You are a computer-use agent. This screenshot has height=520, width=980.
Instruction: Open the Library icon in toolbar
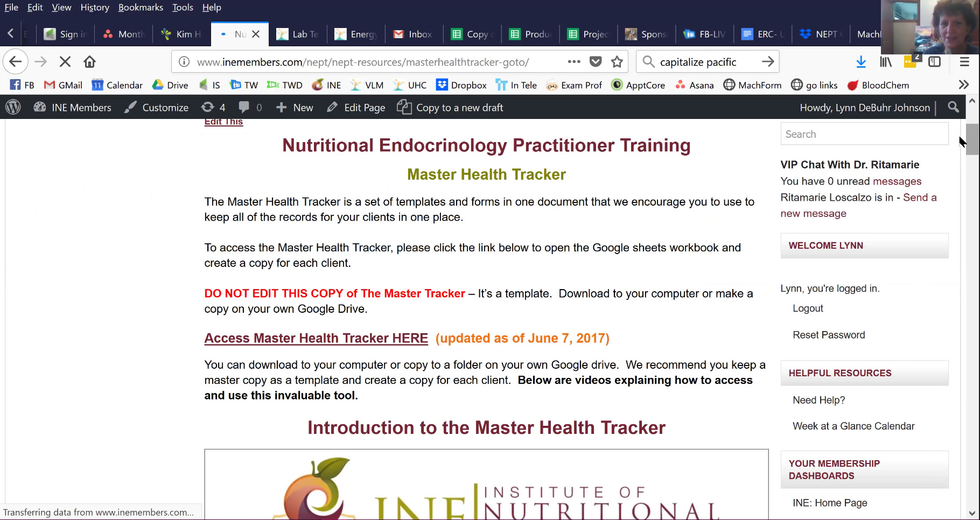point(886,62)
